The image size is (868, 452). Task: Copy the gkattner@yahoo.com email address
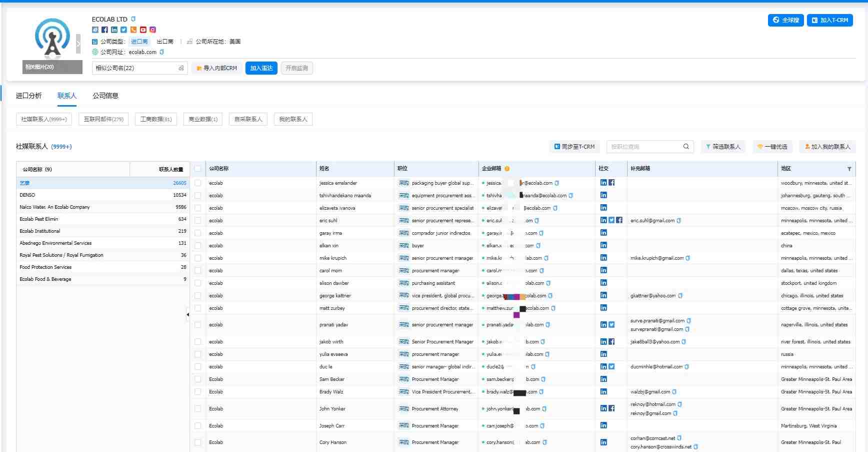(680, 295)
